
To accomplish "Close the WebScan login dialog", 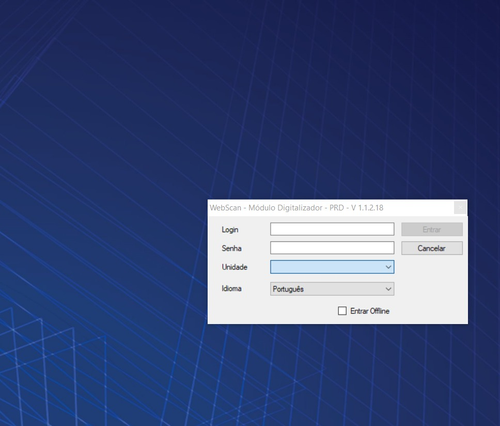I will pos(460,208).
